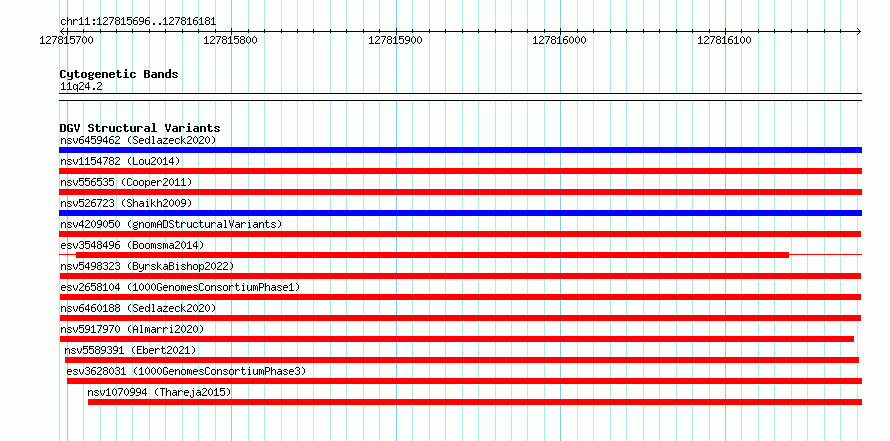
Task: Open esv3628031 (1000GenomesConsortiumPhase3) label
Action: 186,371
